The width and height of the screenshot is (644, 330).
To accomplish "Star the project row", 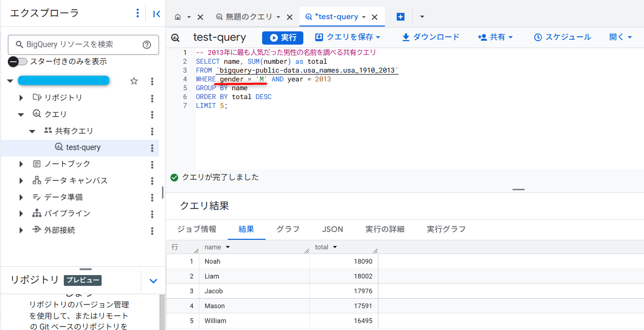I will [134, 81].
